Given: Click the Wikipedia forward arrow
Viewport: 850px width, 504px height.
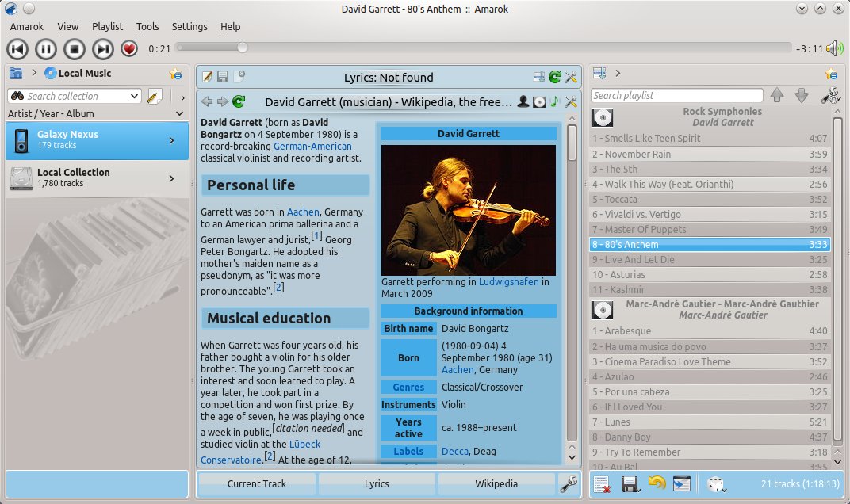Looking at the screenshot, I should 223,101.
